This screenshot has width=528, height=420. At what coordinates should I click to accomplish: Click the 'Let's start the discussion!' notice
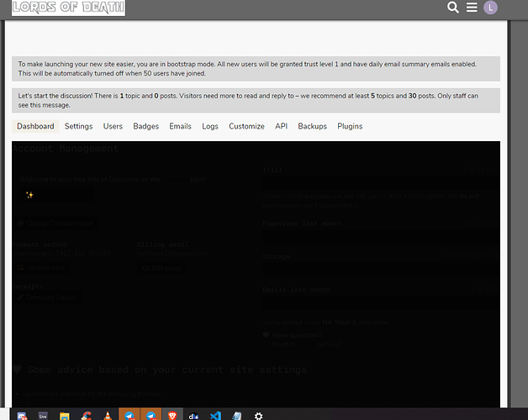pos(256,100)
